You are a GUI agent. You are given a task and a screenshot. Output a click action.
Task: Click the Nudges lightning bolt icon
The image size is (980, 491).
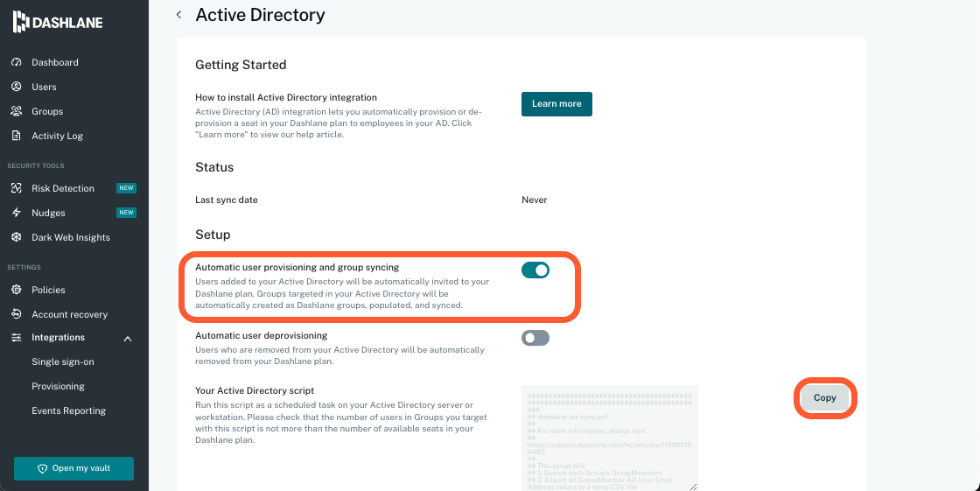[16, 213]
